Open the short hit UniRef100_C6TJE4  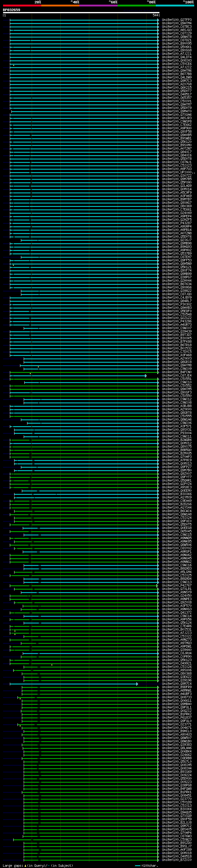point(177,375)
